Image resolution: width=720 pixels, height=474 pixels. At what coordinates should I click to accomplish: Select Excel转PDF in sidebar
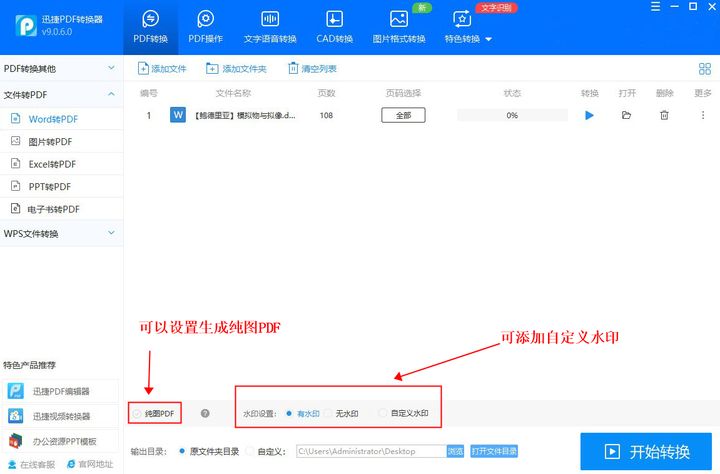[62, 164]
